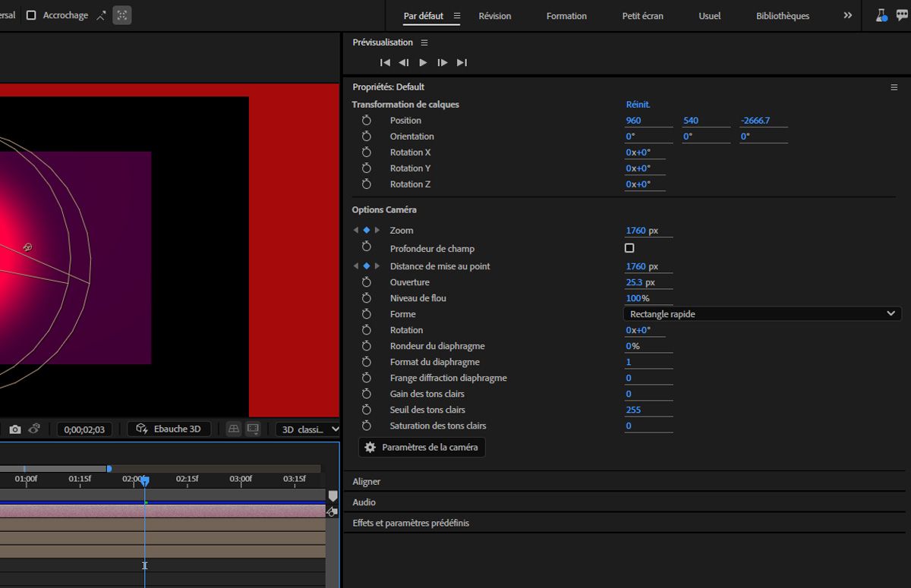Switch to the Révision workspace
The image size is (911, 588).
494,16
